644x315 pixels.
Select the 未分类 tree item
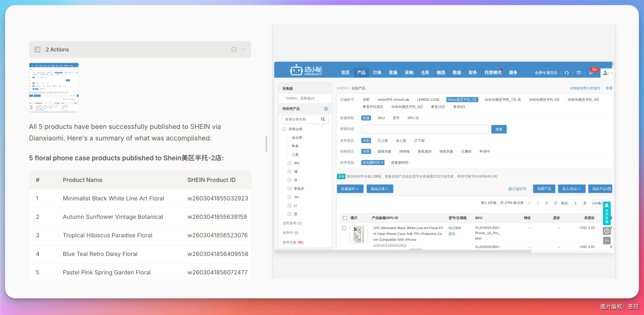pyautogui.click(x=297, y=138)
